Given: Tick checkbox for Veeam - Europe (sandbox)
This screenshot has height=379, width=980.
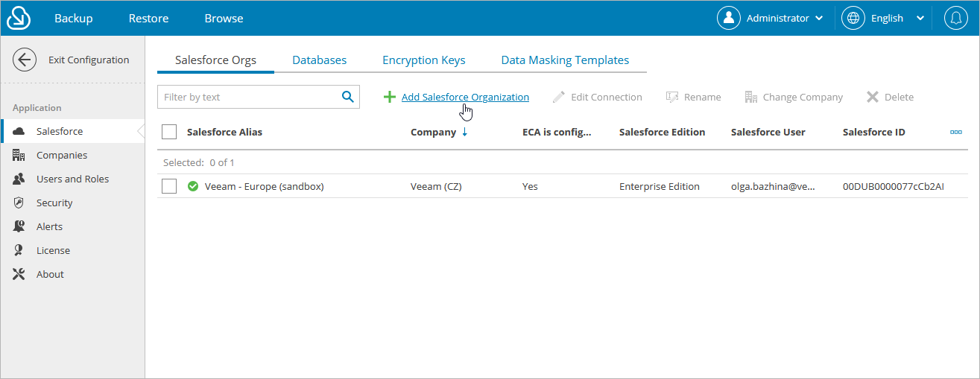Looking at the screenshot, I should [169, 186].
